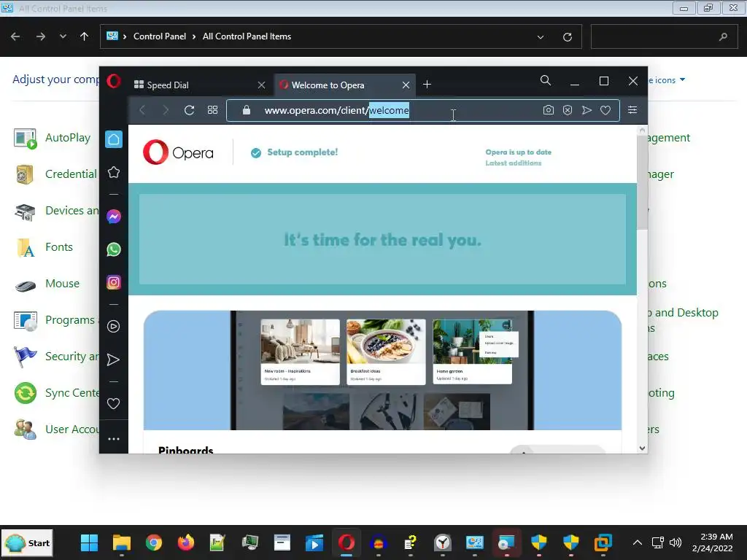
Task: Click the Control Panel search box
Action: click(665, 36)
